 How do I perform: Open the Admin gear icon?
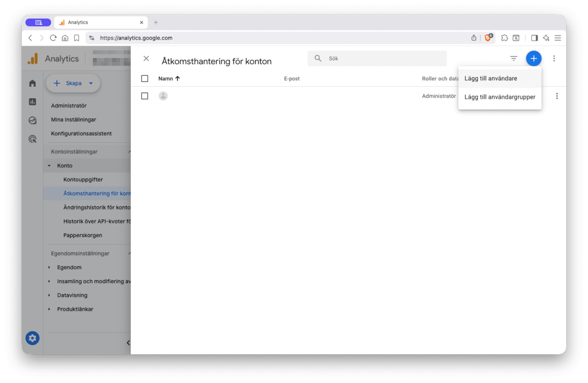[x=33, y=338]
